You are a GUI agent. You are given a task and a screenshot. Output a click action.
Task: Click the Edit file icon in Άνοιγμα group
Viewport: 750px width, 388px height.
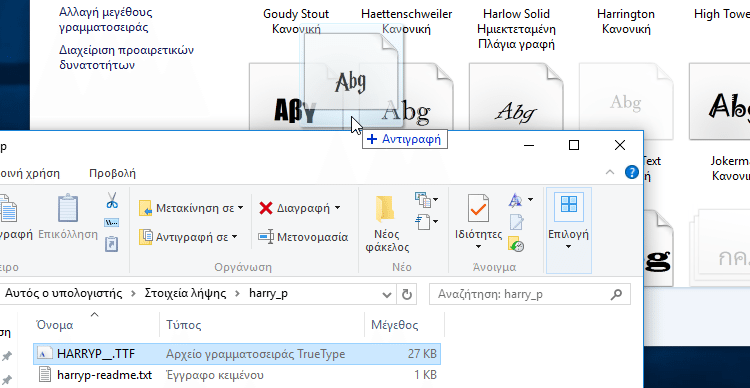517,222
